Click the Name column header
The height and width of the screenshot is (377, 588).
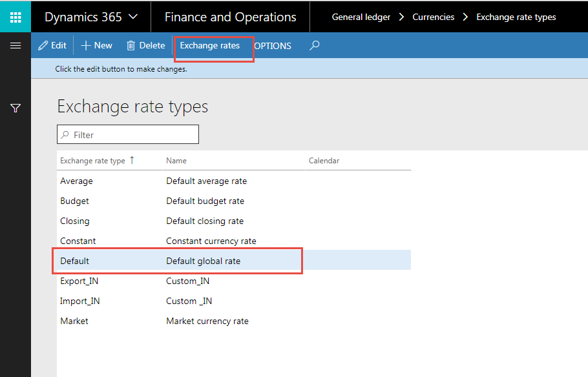pyautogui.click(x=176, y=161)
